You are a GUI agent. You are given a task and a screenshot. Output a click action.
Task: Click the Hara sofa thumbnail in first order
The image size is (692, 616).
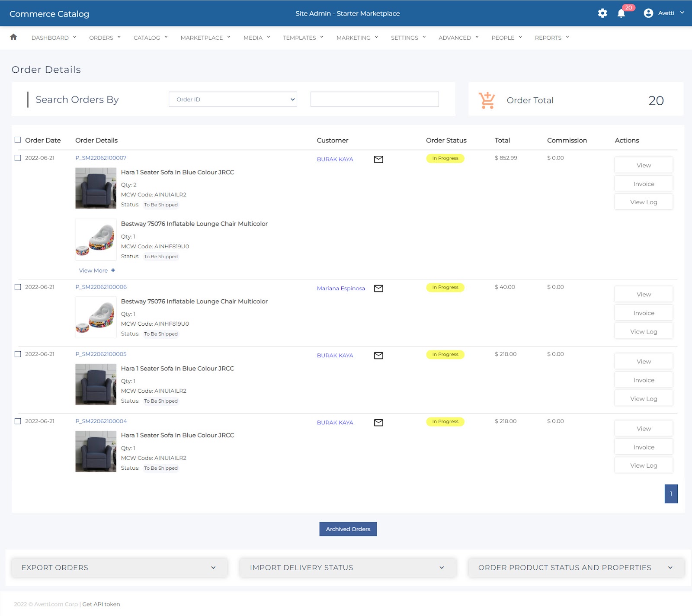coord(96,188)
